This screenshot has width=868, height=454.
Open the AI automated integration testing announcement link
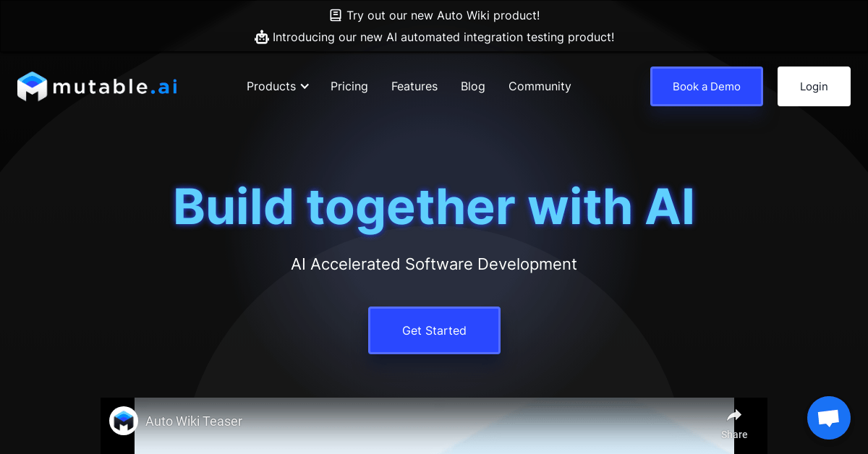[443, 37]
